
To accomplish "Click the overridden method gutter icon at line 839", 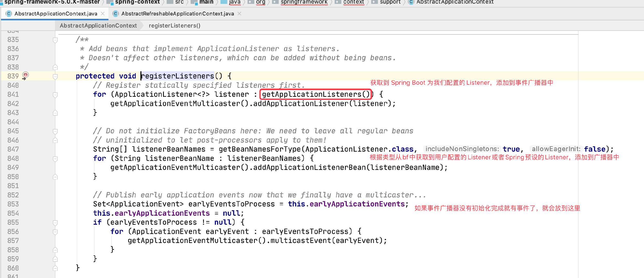I will click(x=25, y=75).
